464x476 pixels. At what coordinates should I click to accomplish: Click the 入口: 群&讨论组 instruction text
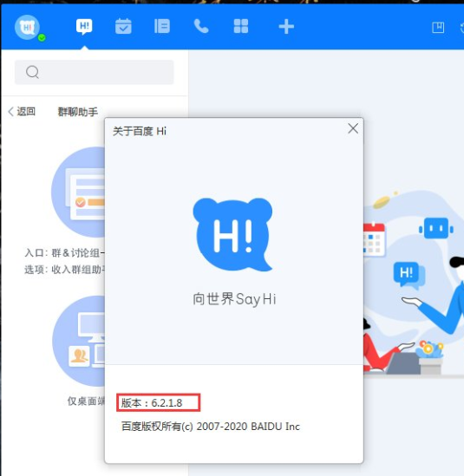[x=64, y=252]
